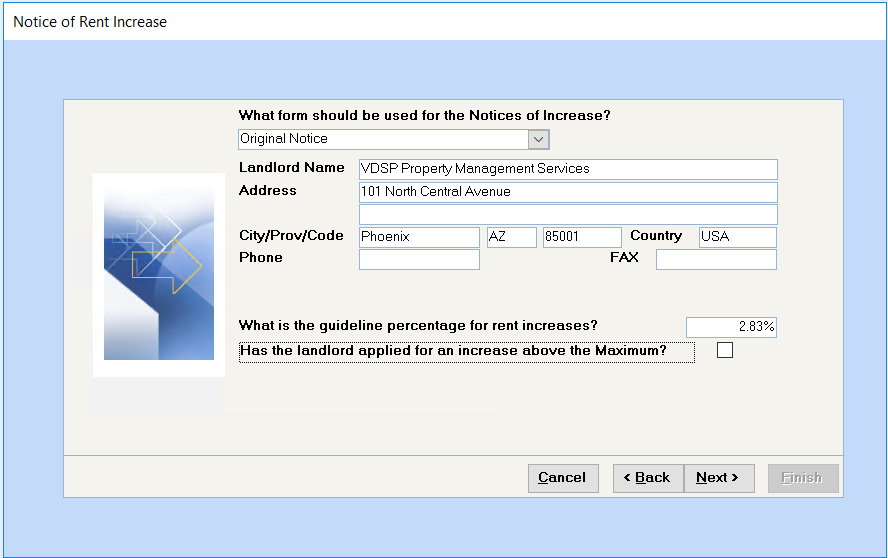Open the Original Notice form dropdown

tap(538, 139)
